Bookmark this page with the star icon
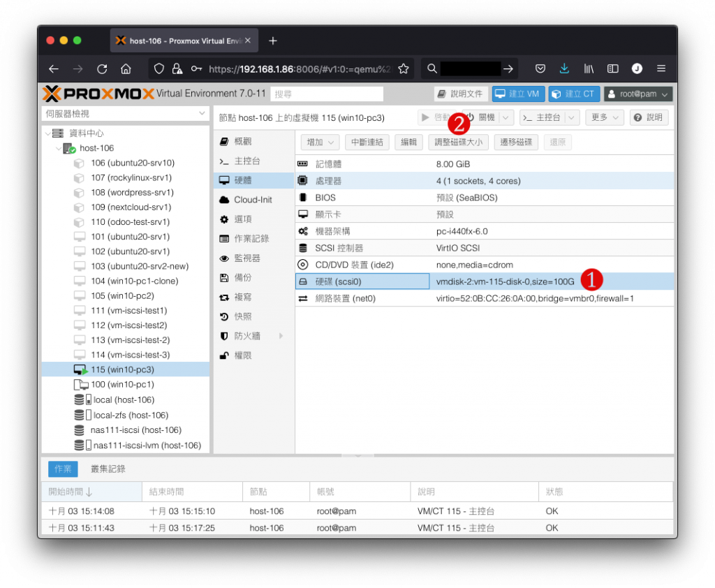The width and height of the screenshot is (715, 588). [404, 69]
